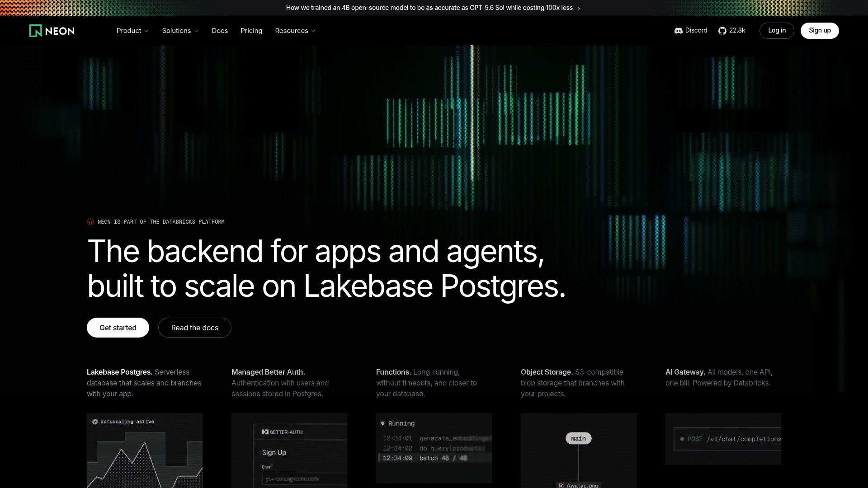Click the "Managed Better Auth." feature heading
Image resolution: width=868 pixels, height=488 pixels.
[268, 372]
